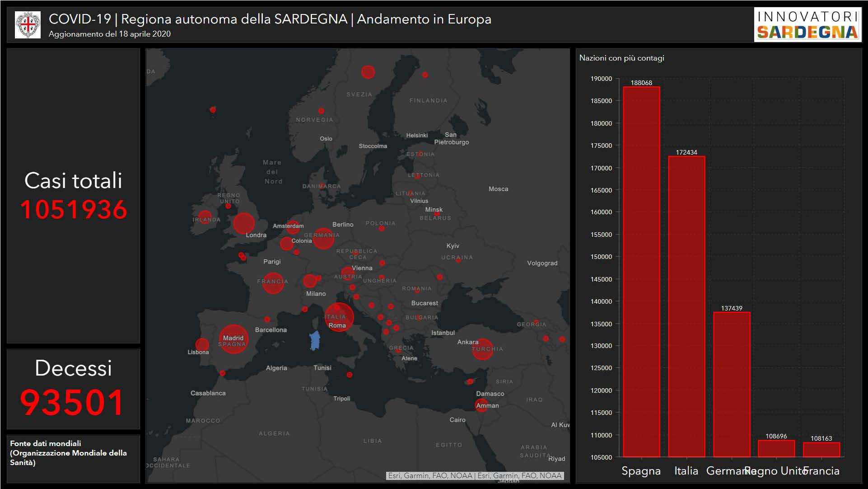This screenshot has width=868, height=489.
Task: Click the red case circle over Madrid
Action: point(233,339)
